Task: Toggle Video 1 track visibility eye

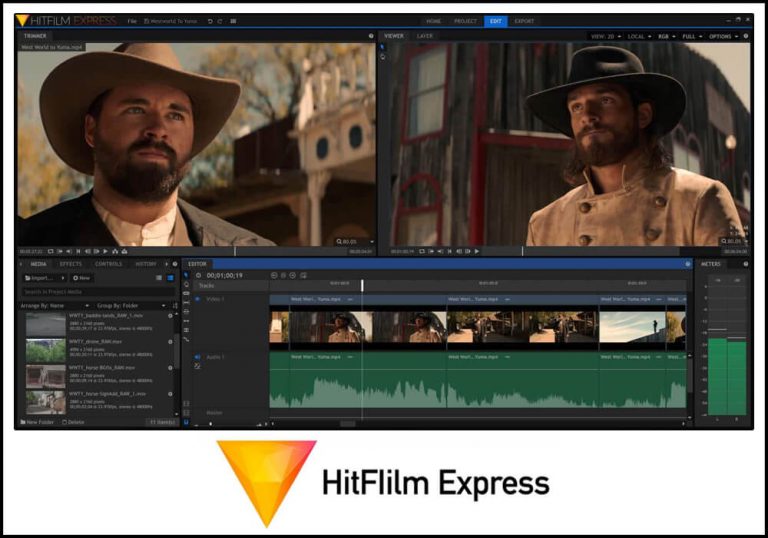Action: 198,299
